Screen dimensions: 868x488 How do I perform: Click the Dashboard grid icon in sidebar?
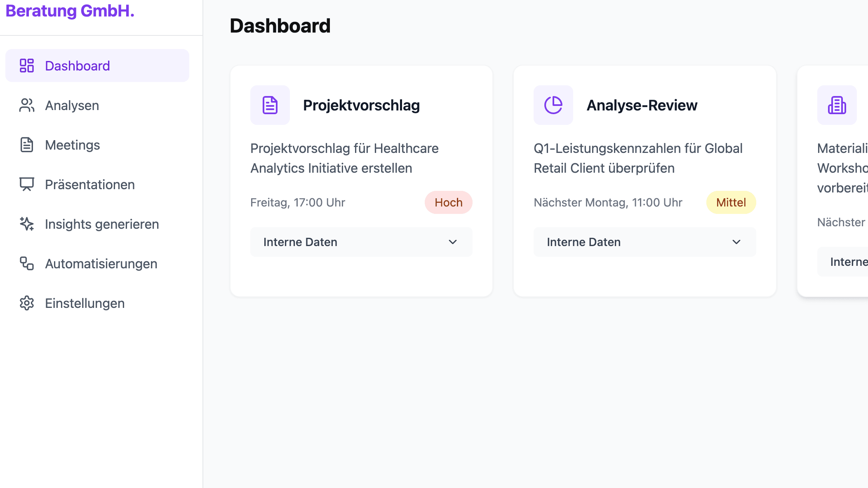point(27,66)
